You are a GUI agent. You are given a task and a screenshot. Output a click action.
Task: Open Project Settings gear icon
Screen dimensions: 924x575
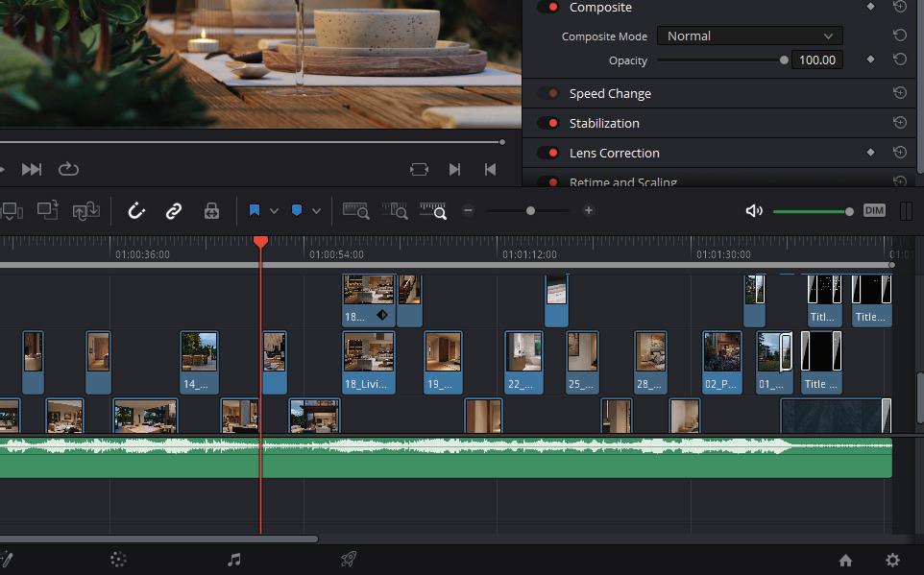(x=892, y=561)
